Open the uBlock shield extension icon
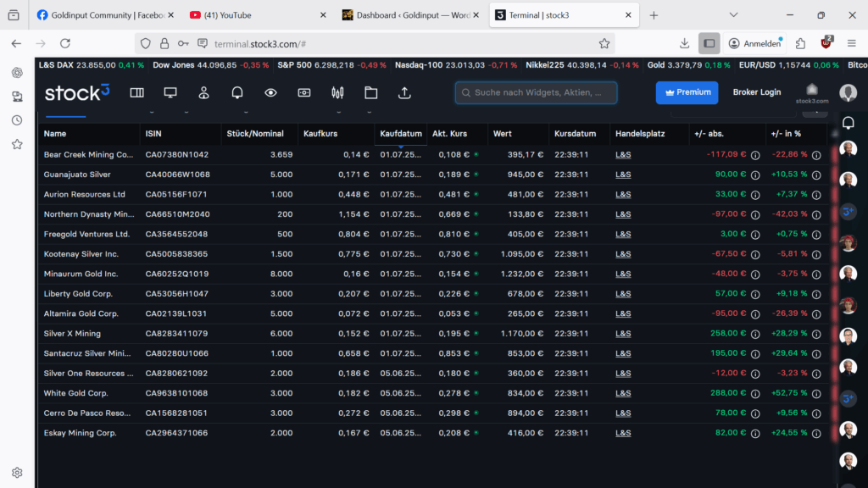868x488 pixels. coord(826,42)
